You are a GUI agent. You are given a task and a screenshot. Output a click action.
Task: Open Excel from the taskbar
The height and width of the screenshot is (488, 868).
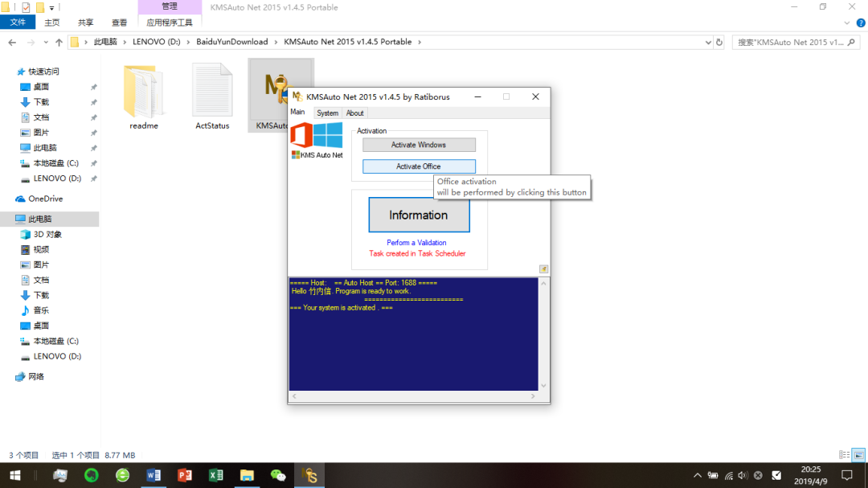(x=216, y=475)
